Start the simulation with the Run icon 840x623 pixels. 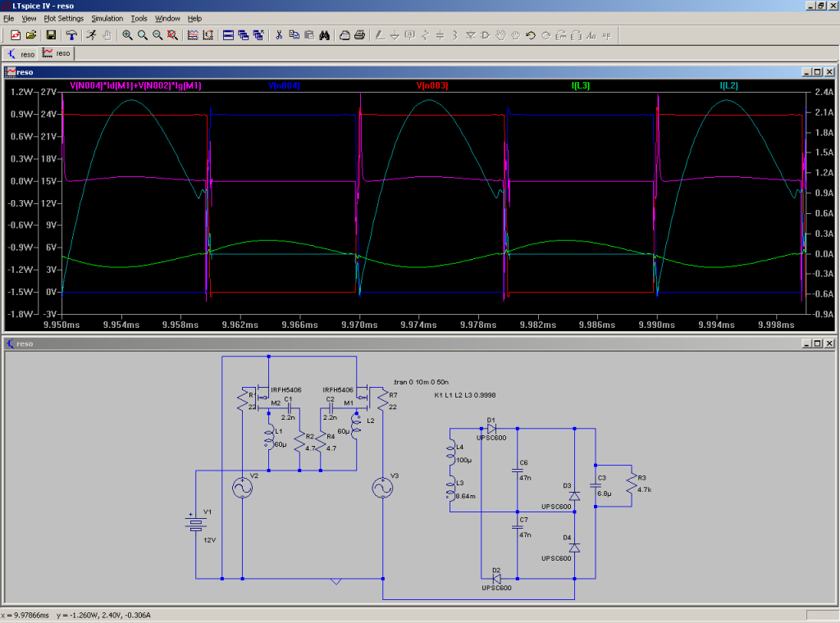(91, 35)
